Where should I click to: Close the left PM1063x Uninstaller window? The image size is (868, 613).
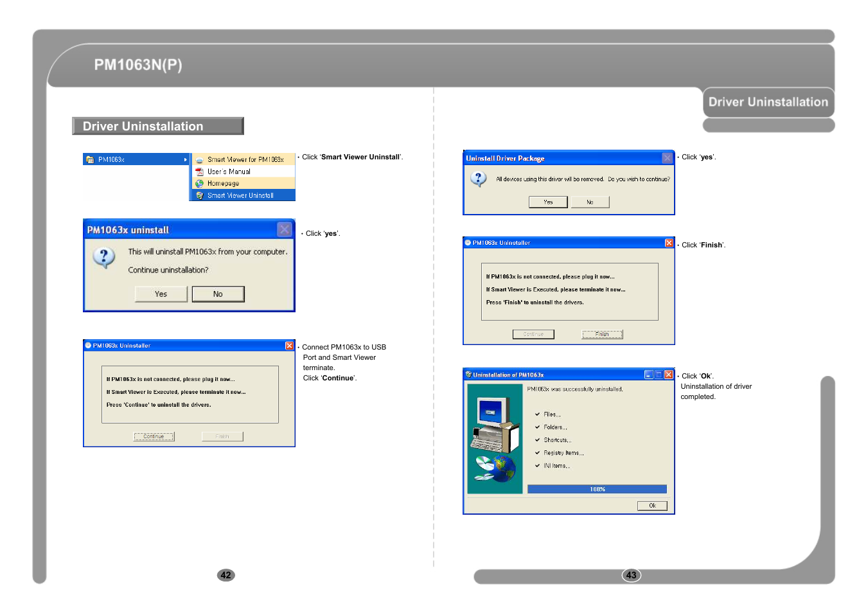point(289,346)
